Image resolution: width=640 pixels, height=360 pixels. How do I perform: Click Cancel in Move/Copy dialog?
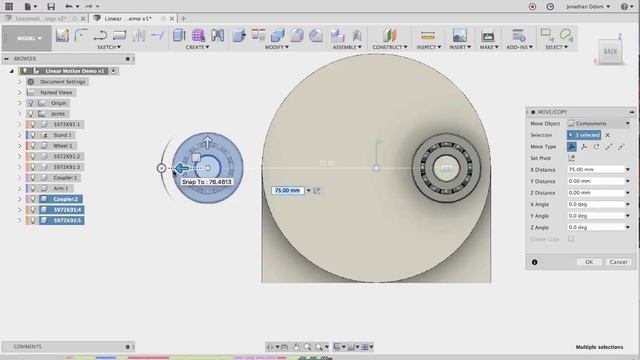[618, 262]
